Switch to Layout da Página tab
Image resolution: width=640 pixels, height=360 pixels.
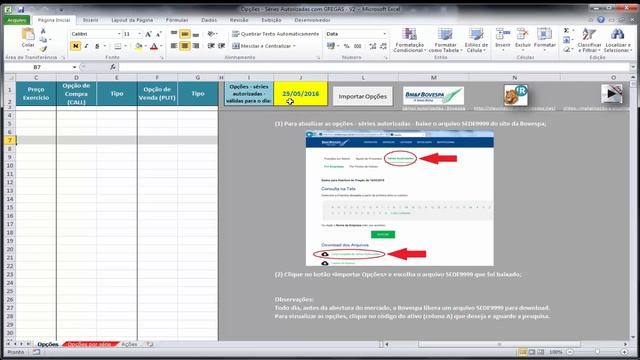[132, 20]
